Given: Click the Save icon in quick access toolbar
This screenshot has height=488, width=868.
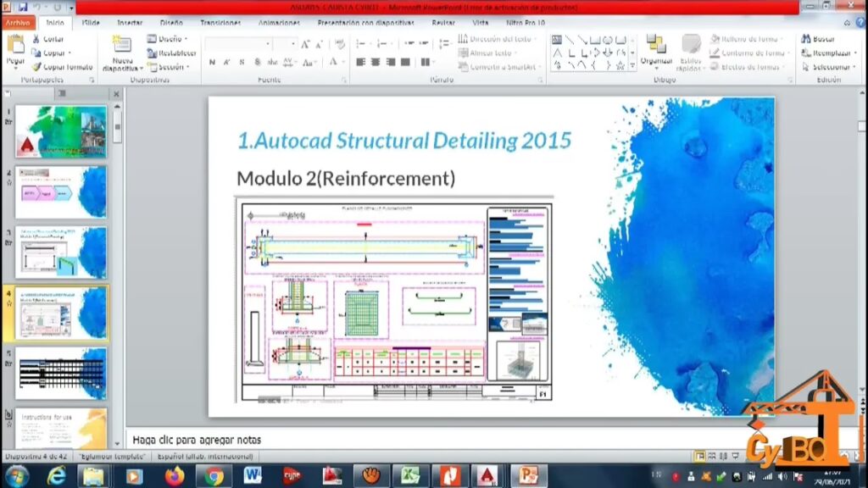Looking at the screenshot, I should click(x=23, y=8).
